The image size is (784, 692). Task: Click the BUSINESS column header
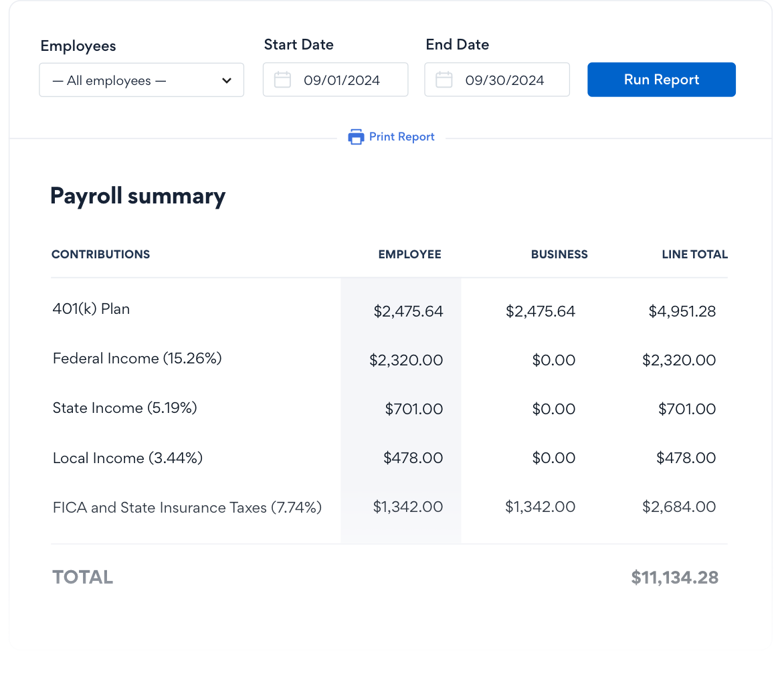tap(559, 254)
